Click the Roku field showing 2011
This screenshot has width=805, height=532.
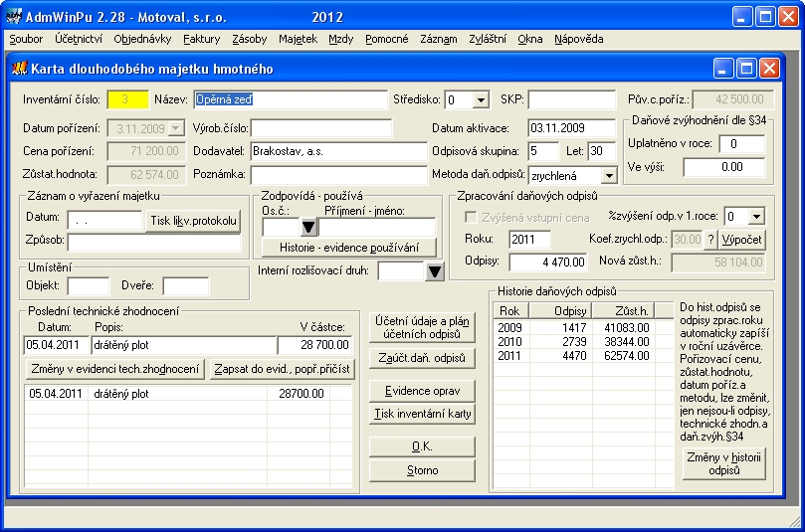529,240
